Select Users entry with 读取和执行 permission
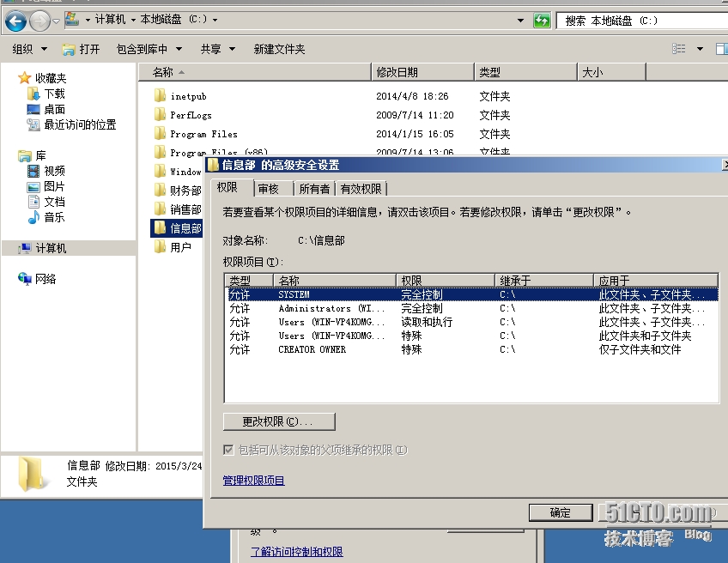Viewport: 728px width, 563px height. point(473,322)
